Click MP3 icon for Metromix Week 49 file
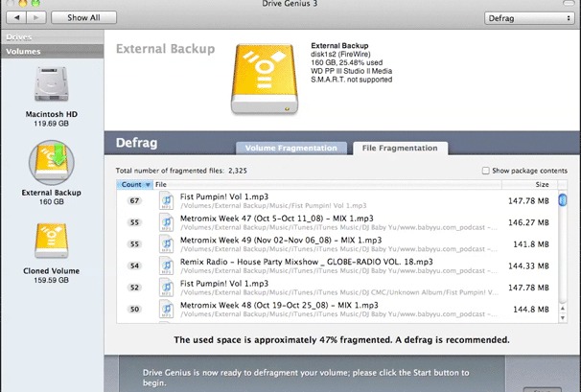Image resolution: width=581 pixels, height=392 pixels. pyautogui.click(x=167, y=243)
